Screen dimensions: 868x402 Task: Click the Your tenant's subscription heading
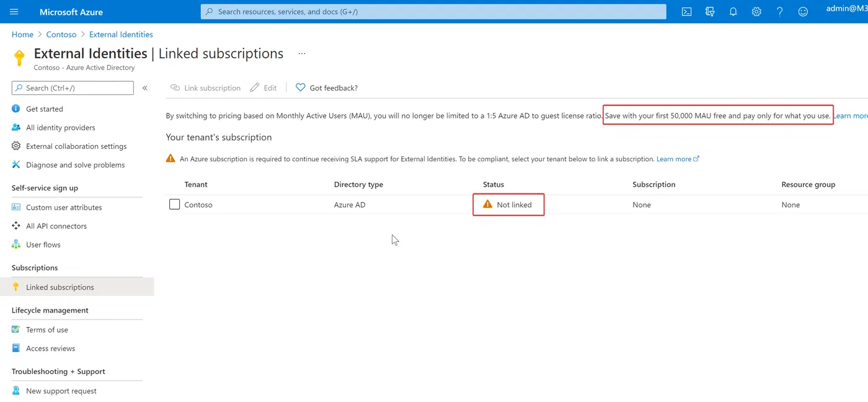tap(219, 137)
